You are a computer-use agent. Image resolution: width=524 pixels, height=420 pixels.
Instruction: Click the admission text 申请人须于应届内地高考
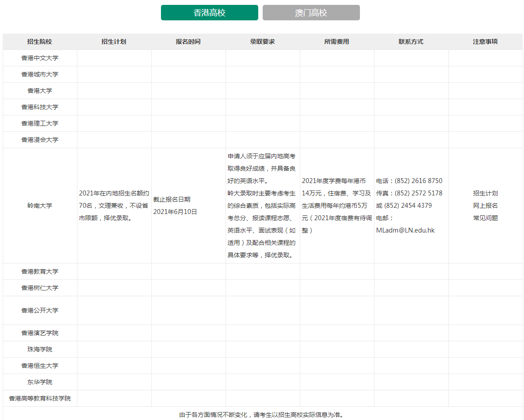(x=261, y=157)
